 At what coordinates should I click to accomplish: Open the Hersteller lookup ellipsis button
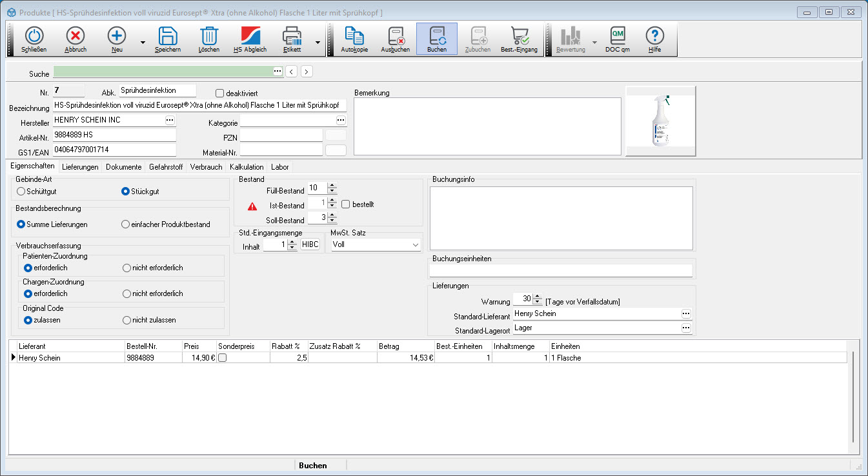(170, 120)
